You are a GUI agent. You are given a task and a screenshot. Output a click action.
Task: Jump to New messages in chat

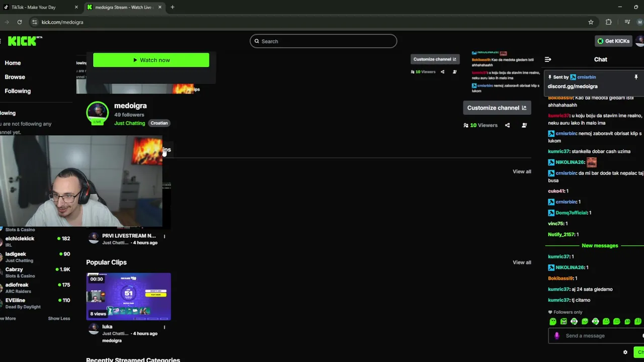[x=600, y=246]
